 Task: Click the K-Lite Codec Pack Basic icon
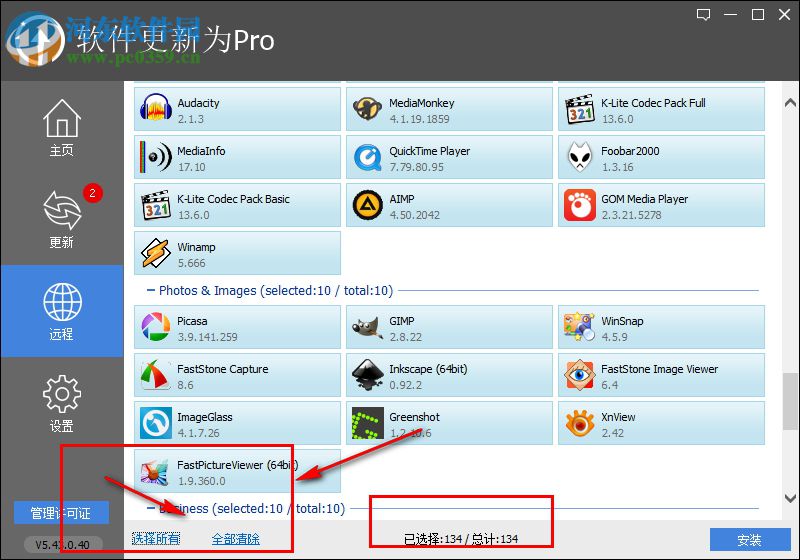[156, 205]
